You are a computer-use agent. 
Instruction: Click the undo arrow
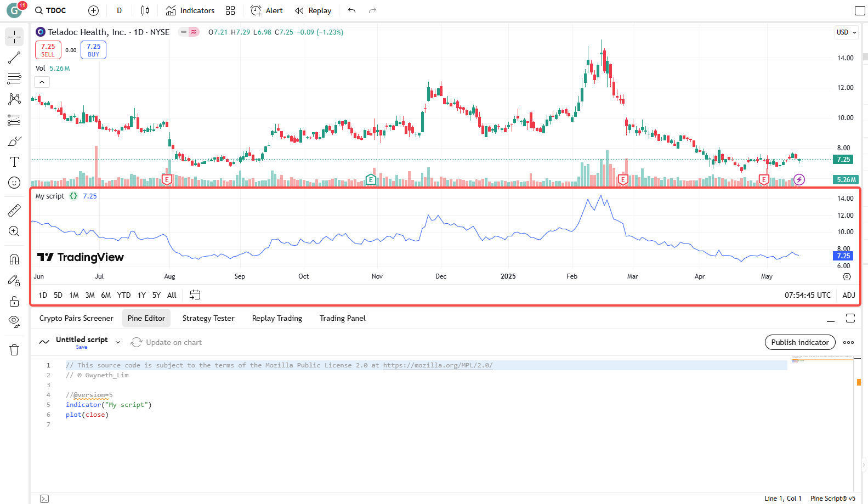tap(351, 10)
